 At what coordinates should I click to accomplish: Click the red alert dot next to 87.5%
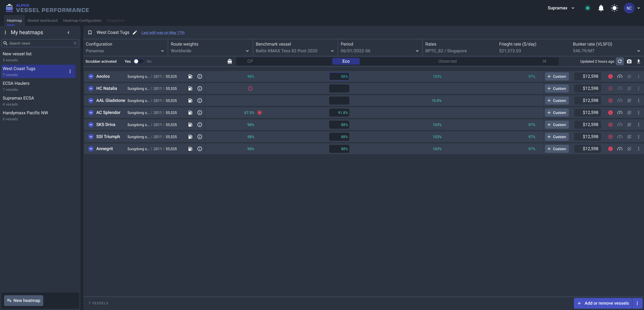(x=259, y=113)
